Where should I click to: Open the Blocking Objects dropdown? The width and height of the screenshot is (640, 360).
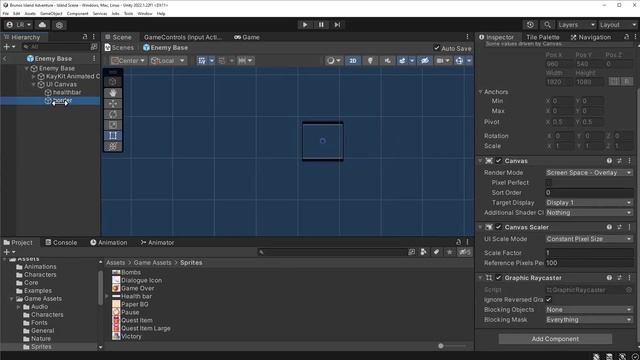tap(589, 309)
